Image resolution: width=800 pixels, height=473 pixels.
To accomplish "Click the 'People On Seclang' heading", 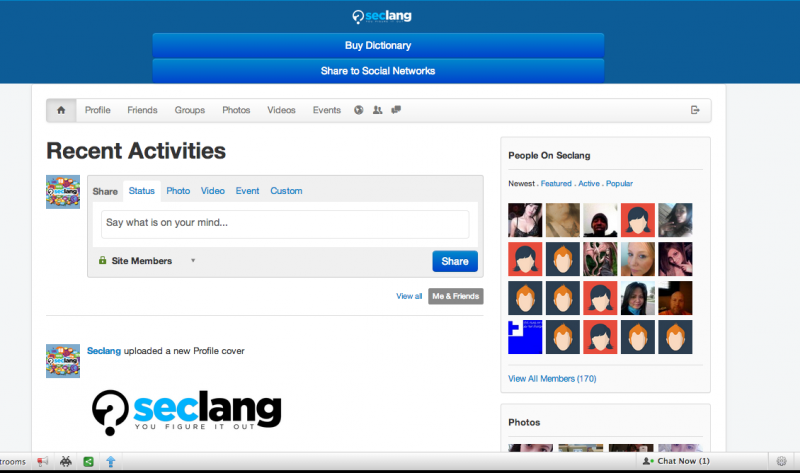I will point(549,156).
